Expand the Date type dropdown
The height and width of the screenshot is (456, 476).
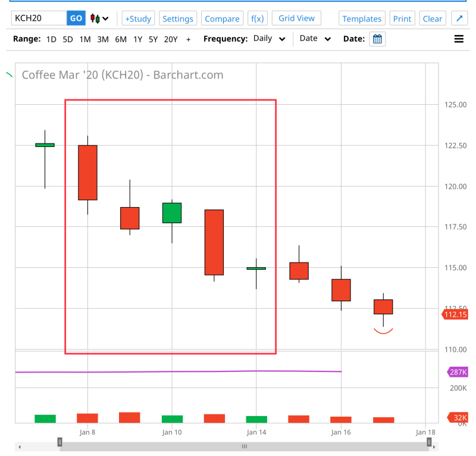click(315, 39)
